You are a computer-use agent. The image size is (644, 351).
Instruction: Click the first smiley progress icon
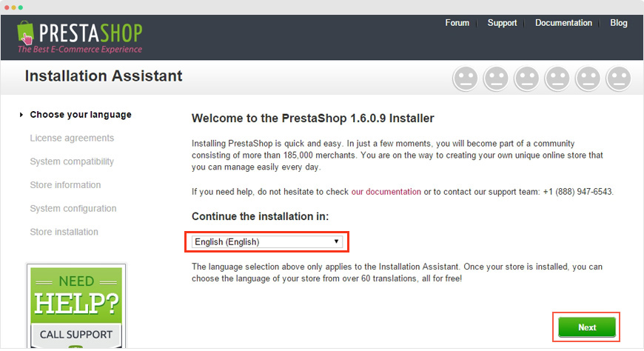click(x=465, y=78)
